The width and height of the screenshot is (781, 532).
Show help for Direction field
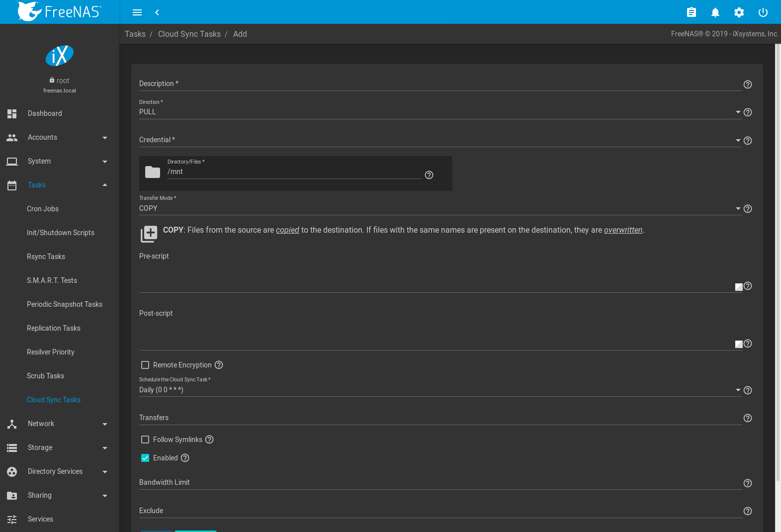tap(748, 112)
